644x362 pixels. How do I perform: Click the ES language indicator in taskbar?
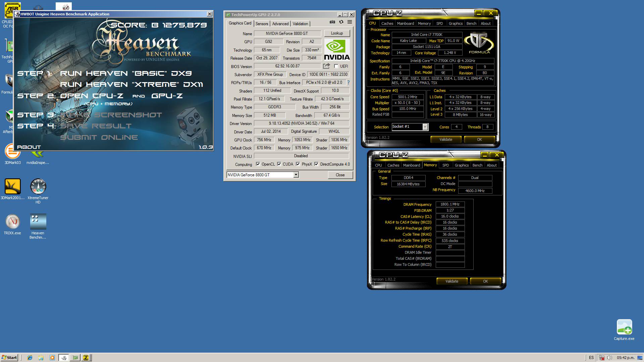pos(591,358)
